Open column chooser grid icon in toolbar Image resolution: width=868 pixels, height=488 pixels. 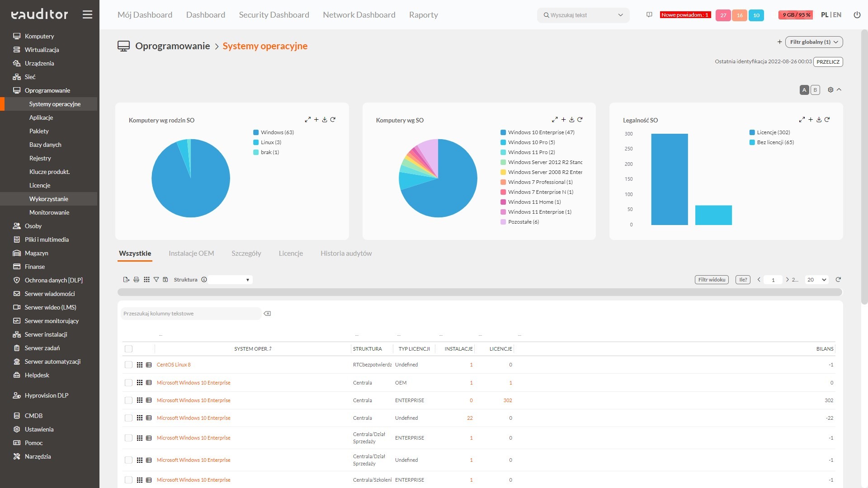point(146,280)
